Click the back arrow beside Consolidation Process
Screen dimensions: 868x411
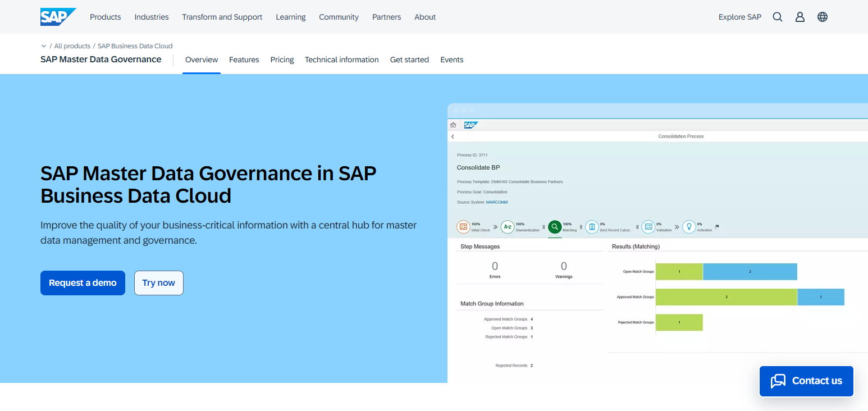(453, 136)
